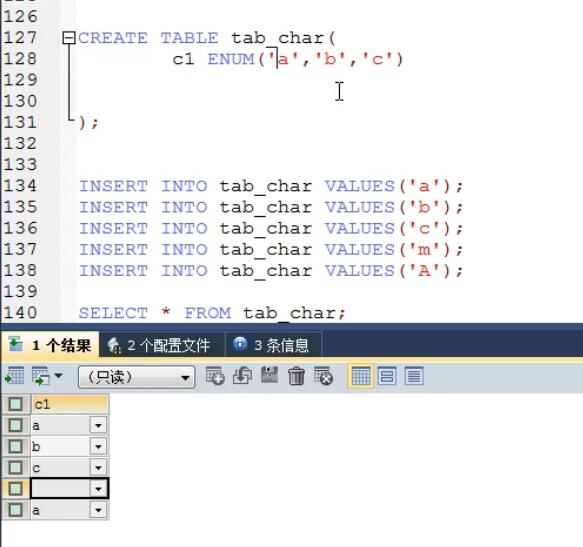Check the header select-all checkbox beside c1

click(x=15, y=404)
